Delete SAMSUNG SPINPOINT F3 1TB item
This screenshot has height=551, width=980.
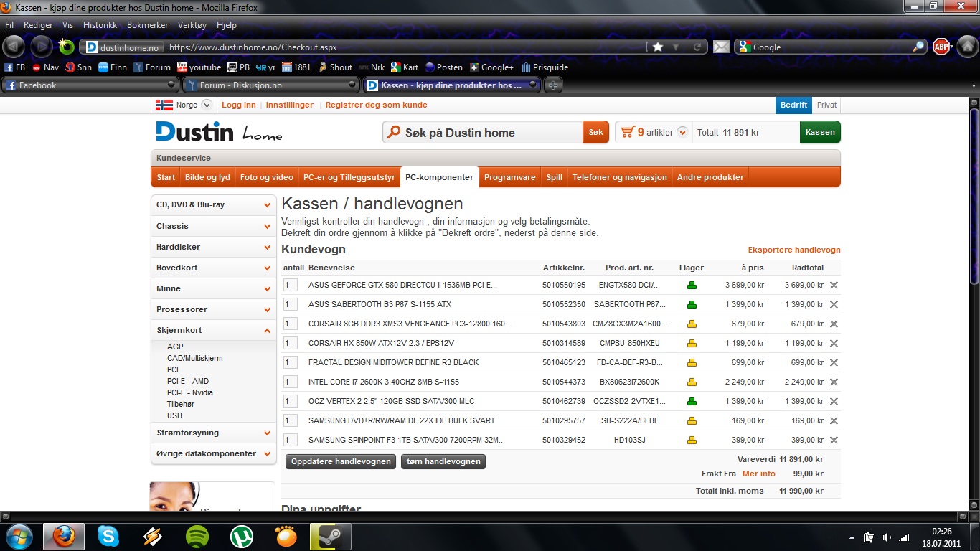coord(834,440)
